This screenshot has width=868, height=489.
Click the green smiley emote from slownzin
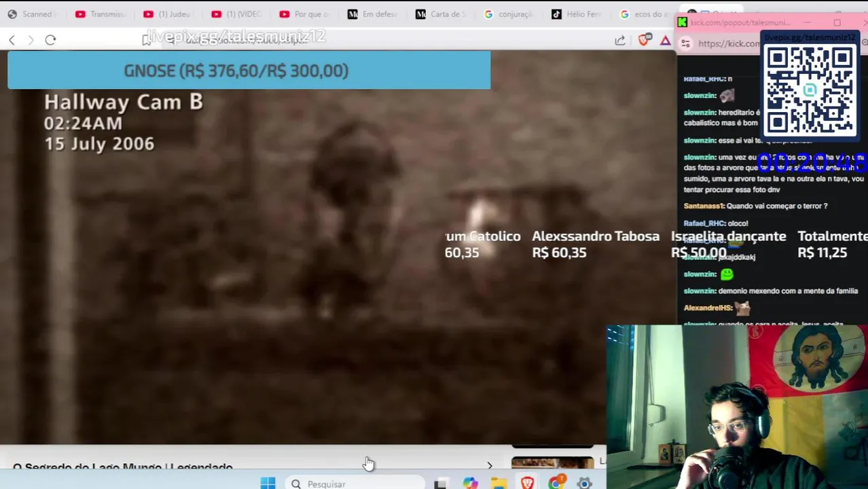pyautogui.click(x=727, y=274)
